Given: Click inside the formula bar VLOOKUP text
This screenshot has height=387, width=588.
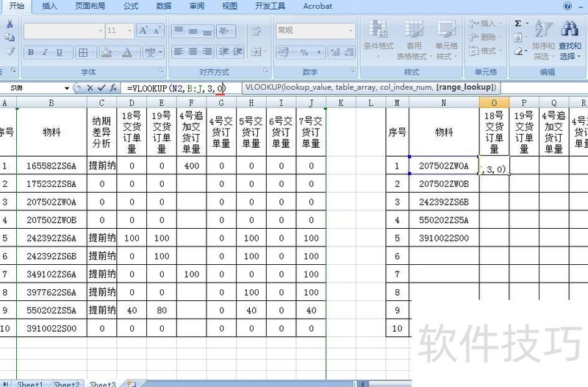Looking at the screenshot, I should [176, 88].
